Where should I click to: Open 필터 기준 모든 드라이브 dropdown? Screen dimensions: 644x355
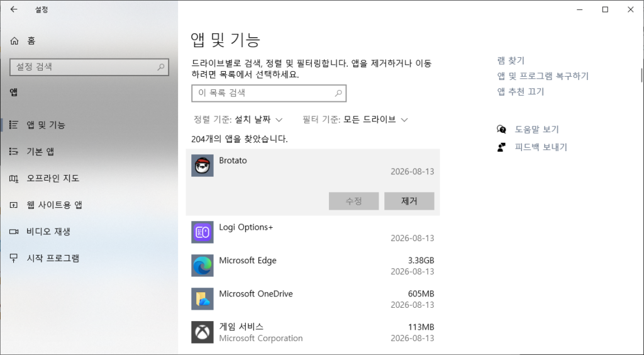[x=355, y=120]
